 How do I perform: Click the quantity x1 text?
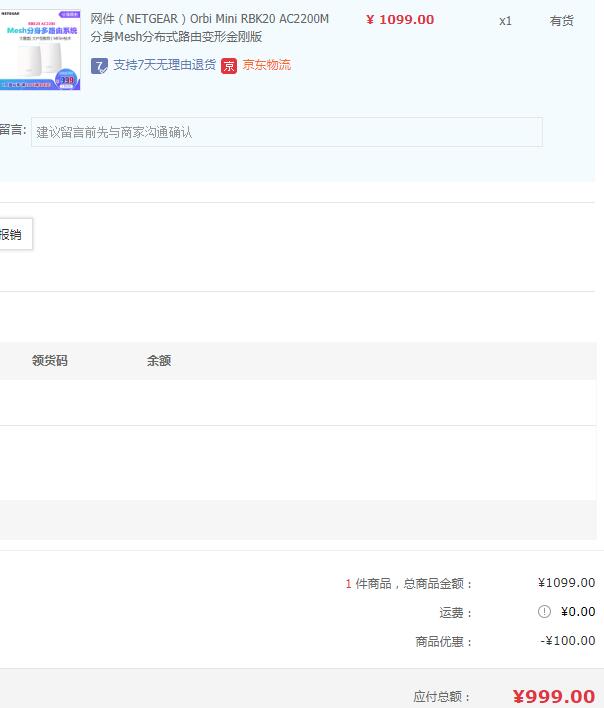pos(505,21)
